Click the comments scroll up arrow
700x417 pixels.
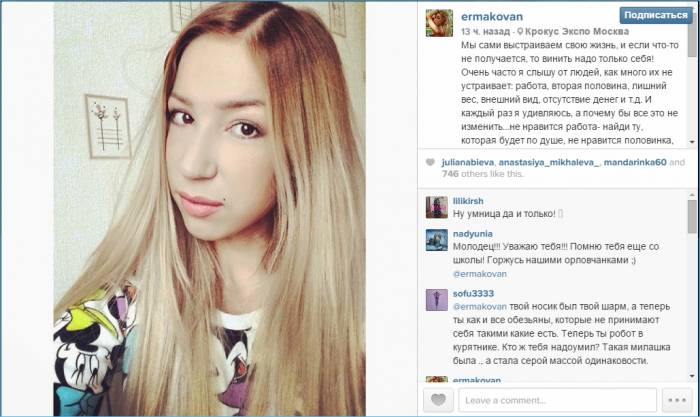692,195
